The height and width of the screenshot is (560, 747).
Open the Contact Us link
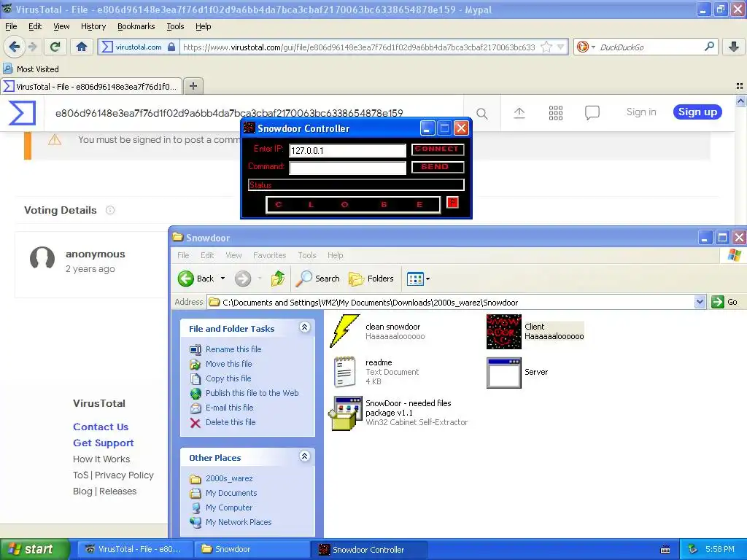click(x=101, y=427)
